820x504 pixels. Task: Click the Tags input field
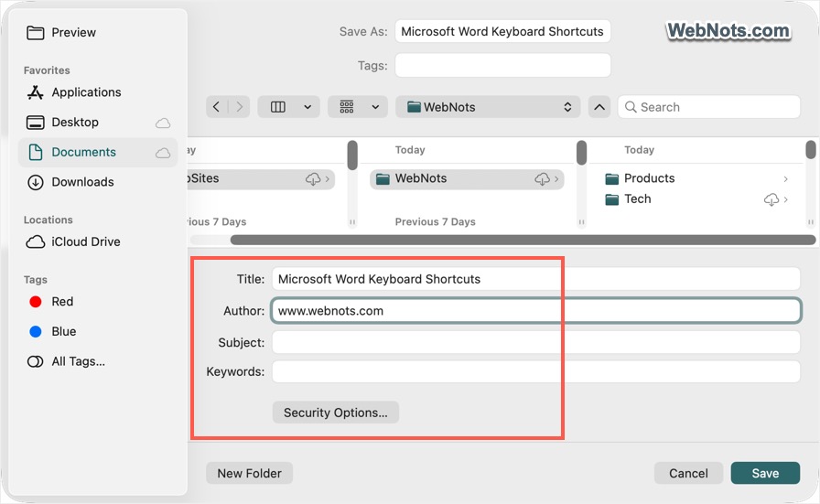tap(502, 65)
